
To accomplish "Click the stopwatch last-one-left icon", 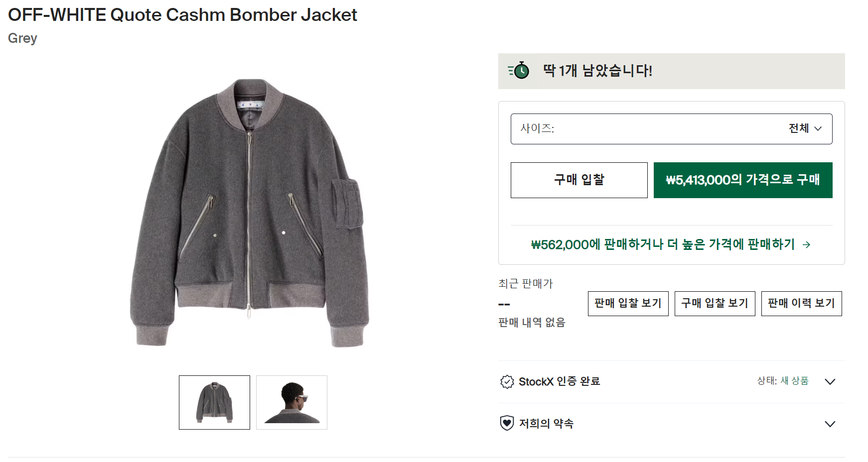I will click(519, 71).
